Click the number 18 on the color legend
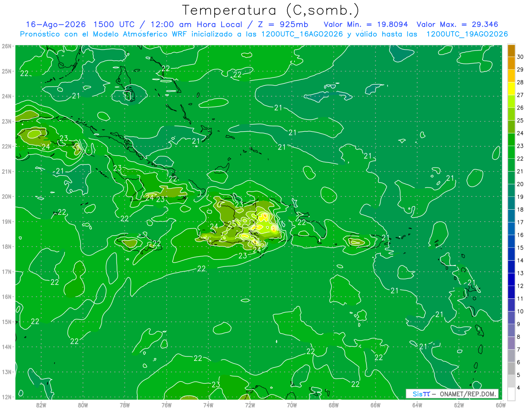This screenshot has width=532, height=411. click(520, 210)
